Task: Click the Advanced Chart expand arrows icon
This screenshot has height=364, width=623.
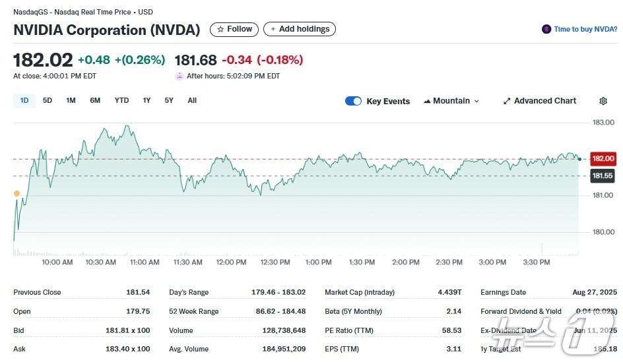Action: pos(507,101)
